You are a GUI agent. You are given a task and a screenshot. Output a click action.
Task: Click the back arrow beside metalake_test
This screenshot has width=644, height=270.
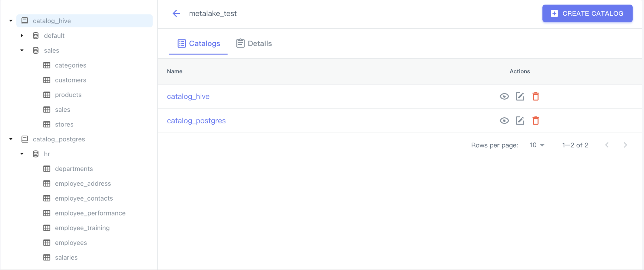click(176, 14)
